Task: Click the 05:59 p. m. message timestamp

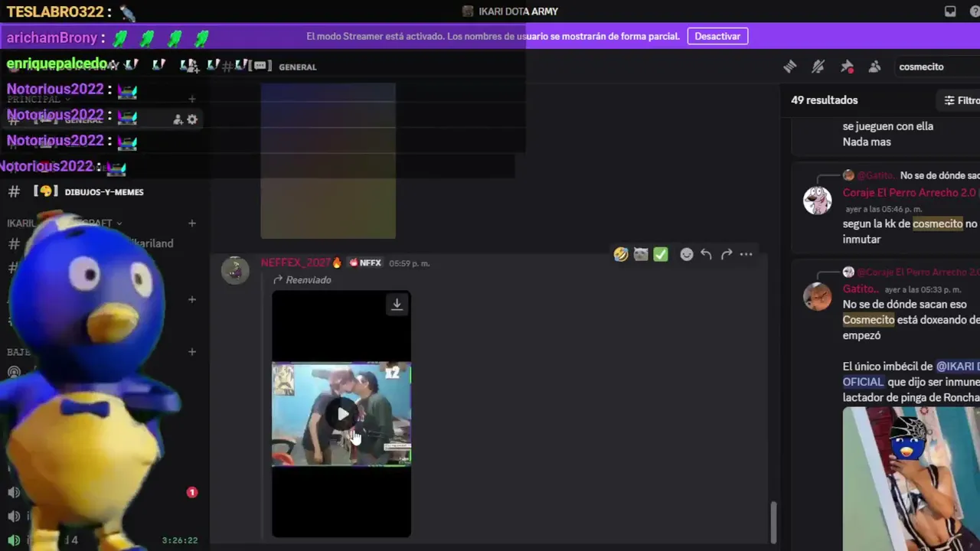Action: coord(410,263)
